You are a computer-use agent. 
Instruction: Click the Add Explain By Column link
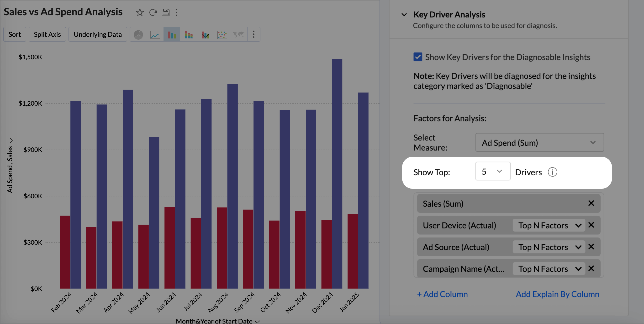pos(557,294)
